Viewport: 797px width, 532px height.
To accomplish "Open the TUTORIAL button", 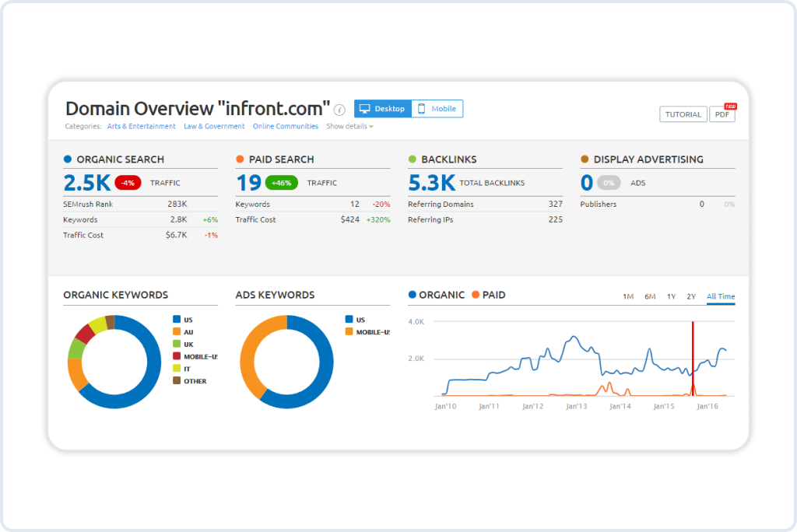I will point(683,114).
